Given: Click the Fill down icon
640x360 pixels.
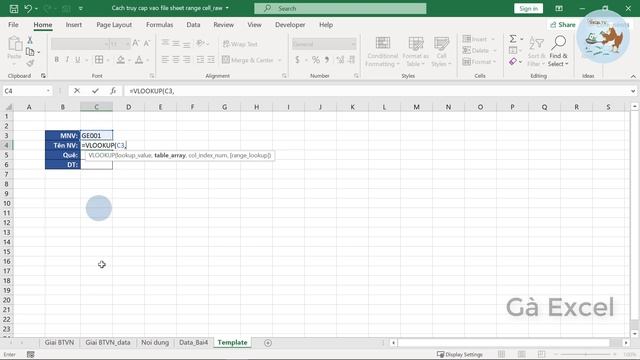Looking at the screenshot, I should (513, 50).
